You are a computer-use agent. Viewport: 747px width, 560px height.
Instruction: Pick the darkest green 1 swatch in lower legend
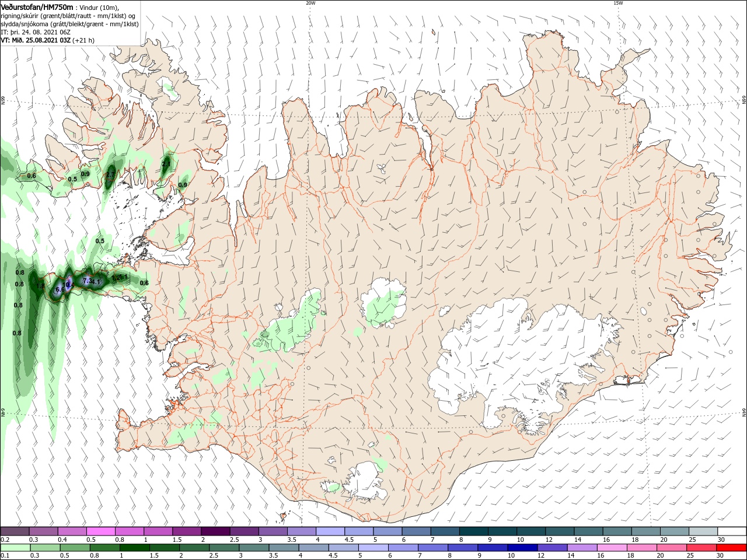pyautogui.click(x=135, y=548)
